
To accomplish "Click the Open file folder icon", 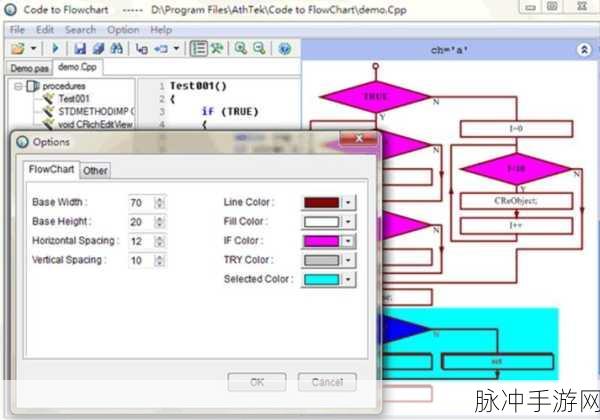I will [18, 49].
